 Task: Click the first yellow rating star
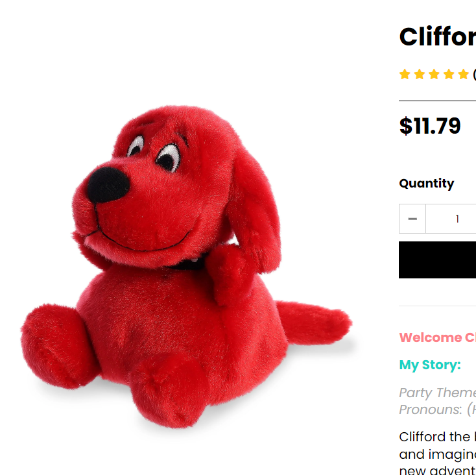[x=405, y=74]
